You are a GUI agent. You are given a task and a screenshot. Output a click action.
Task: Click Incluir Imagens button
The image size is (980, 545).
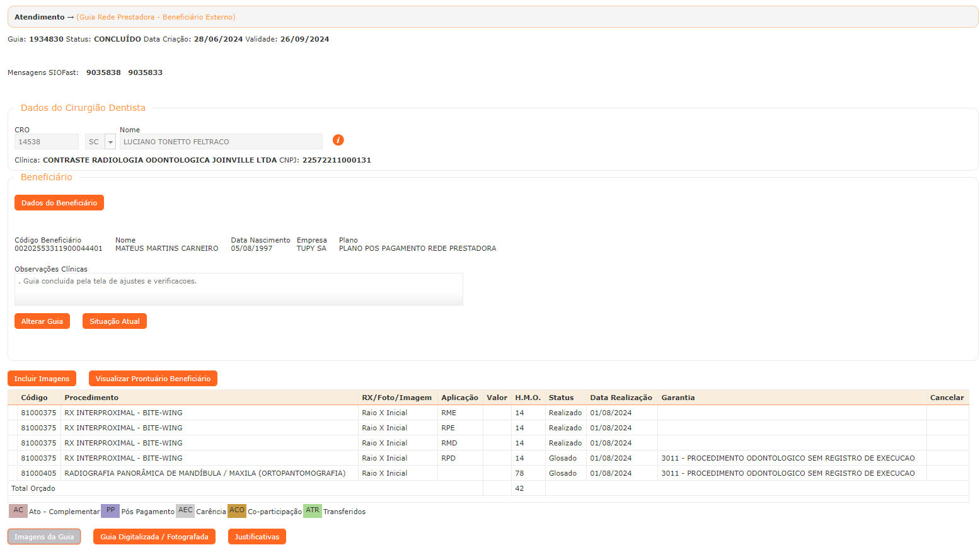pos(42,379)
